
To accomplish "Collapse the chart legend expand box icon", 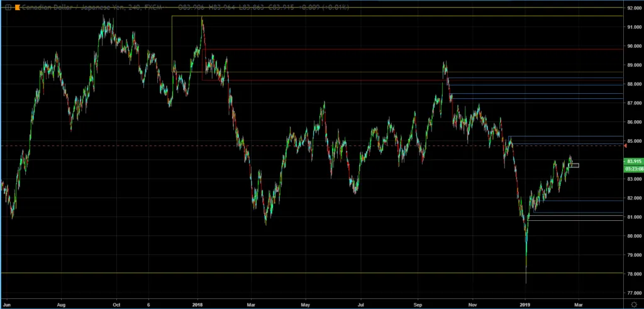I will (x=8, y=8).
